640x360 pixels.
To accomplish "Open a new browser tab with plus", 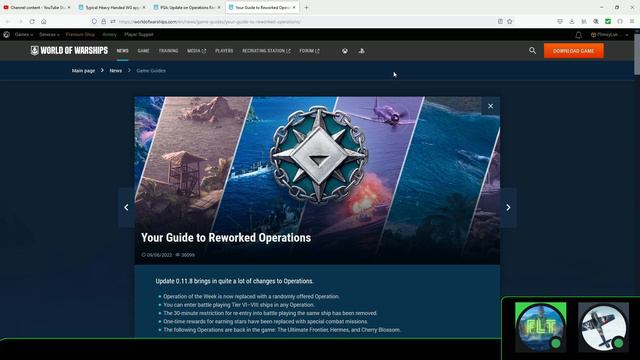I will [306, 7].
